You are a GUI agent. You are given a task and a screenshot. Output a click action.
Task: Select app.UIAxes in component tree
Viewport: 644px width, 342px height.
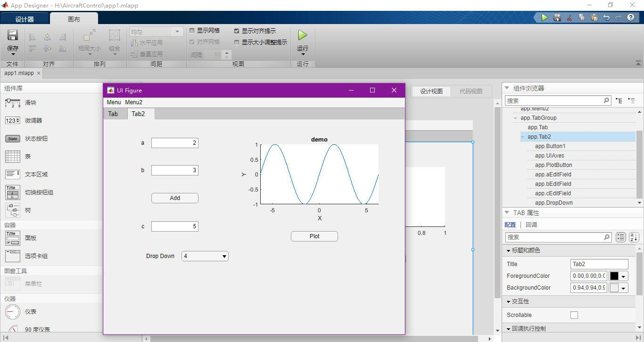[x=550, y=156]
